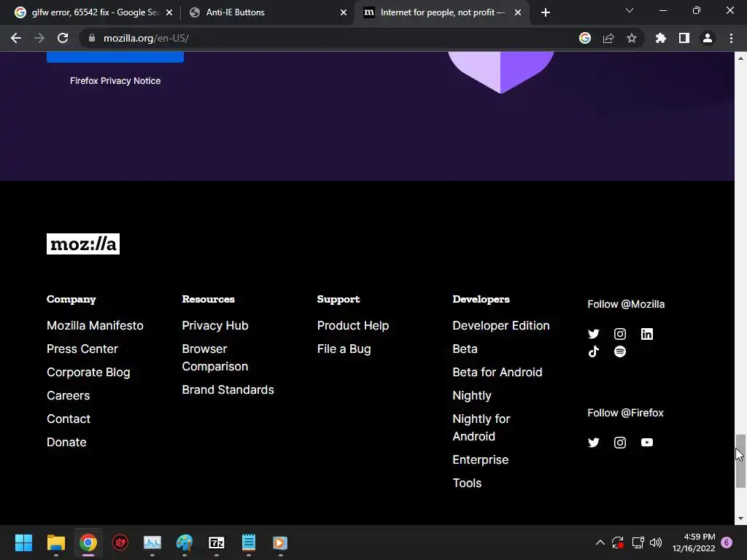
Task: Open Firefox's Instagram icon
Action: 620,443
